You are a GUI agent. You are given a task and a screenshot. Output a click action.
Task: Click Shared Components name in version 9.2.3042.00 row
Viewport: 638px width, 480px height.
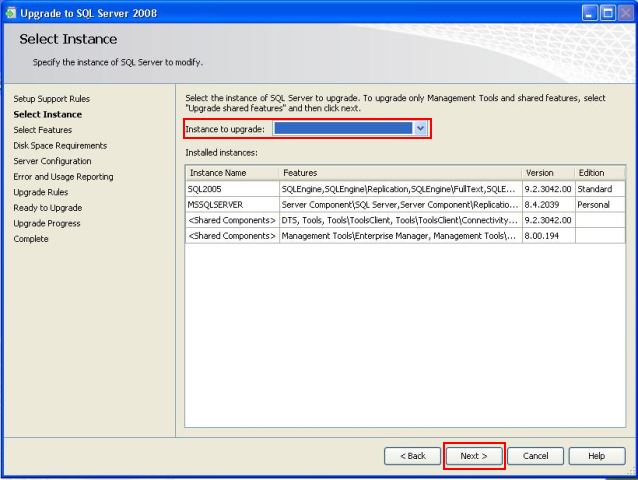pos(232,220)
